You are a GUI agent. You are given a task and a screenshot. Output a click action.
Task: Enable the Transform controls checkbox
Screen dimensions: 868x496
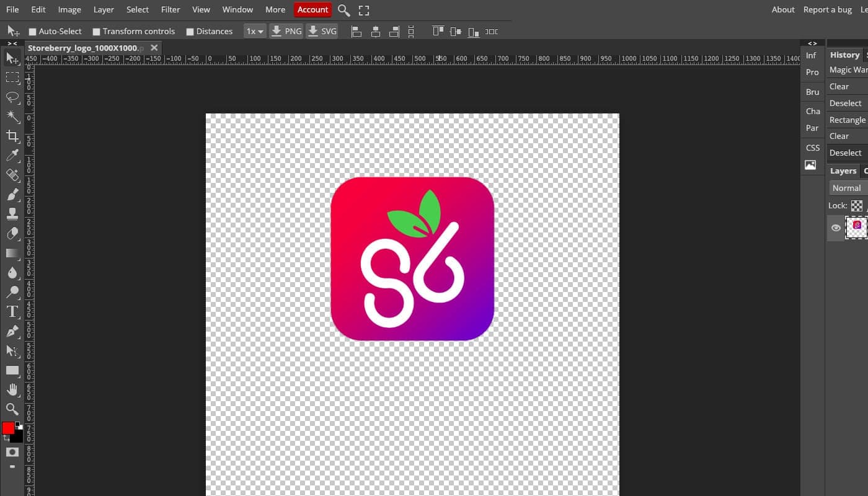tap(96, 32)
